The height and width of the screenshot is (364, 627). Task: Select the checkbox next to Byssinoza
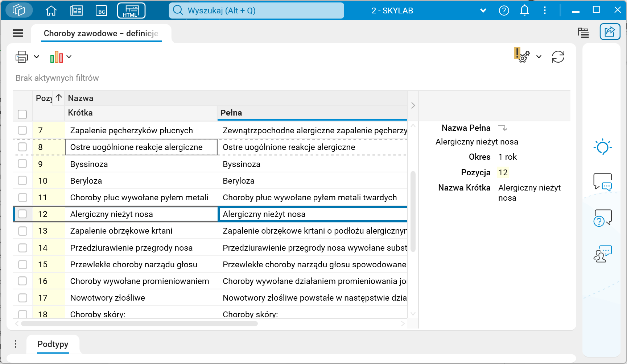point(22,164)
